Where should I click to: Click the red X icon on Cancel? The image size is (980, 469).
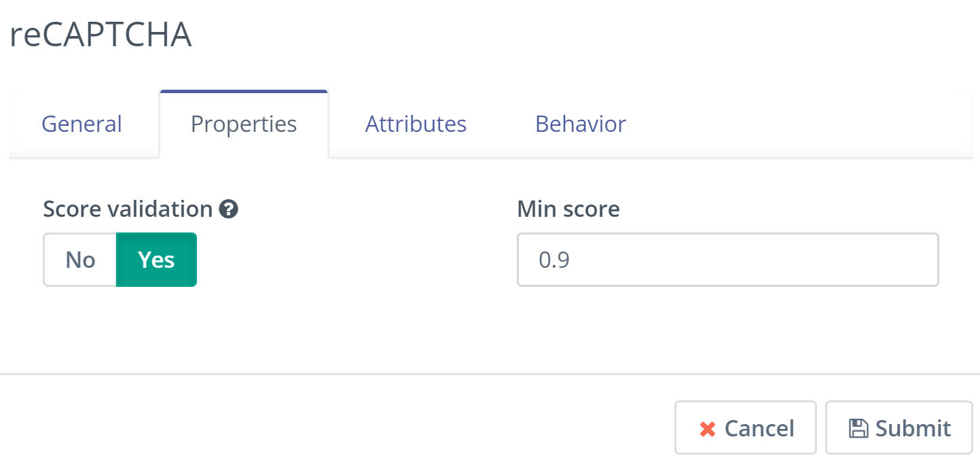[708, 429]
